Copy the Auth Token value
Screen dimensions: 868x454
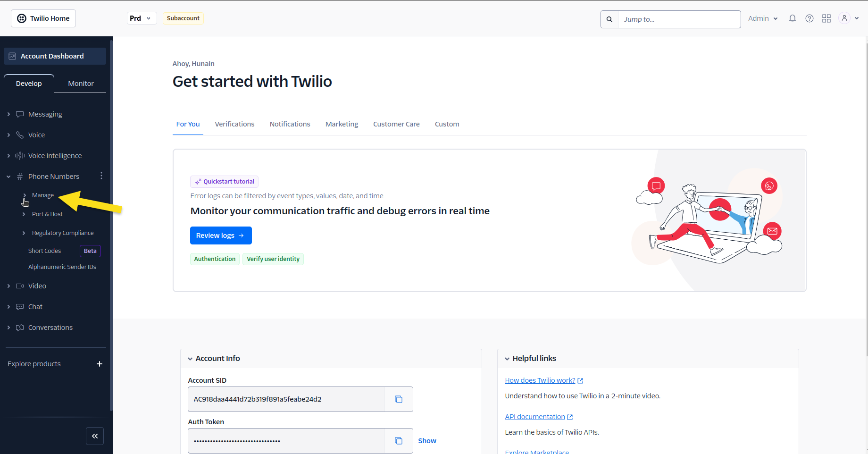(399, 441)
